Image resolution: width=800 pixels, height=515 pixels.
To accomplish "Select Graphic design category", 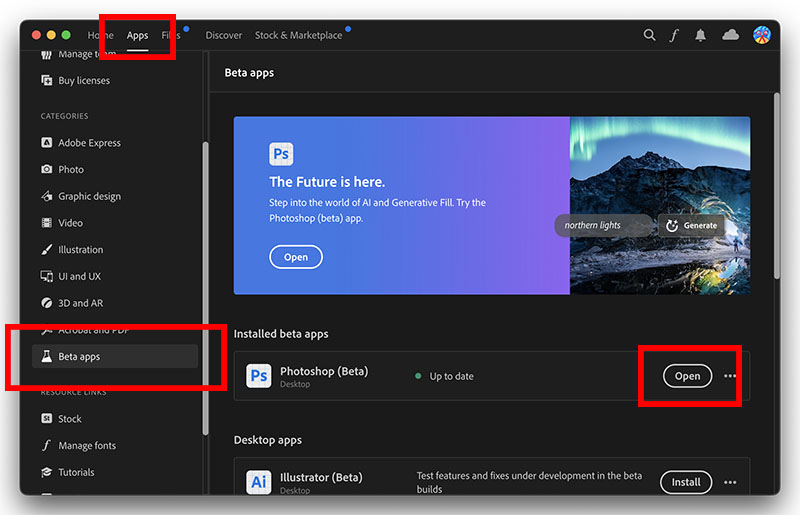I will pos(89,197).
